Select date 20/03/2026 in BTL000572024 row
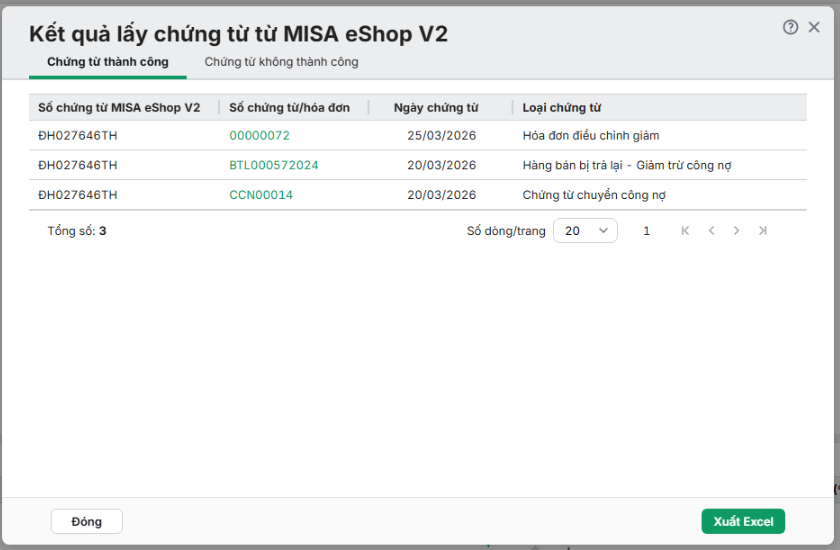Image resolution: width=840 pixels, height=550 pixels. pyautogui.click(x=441, y=165)
